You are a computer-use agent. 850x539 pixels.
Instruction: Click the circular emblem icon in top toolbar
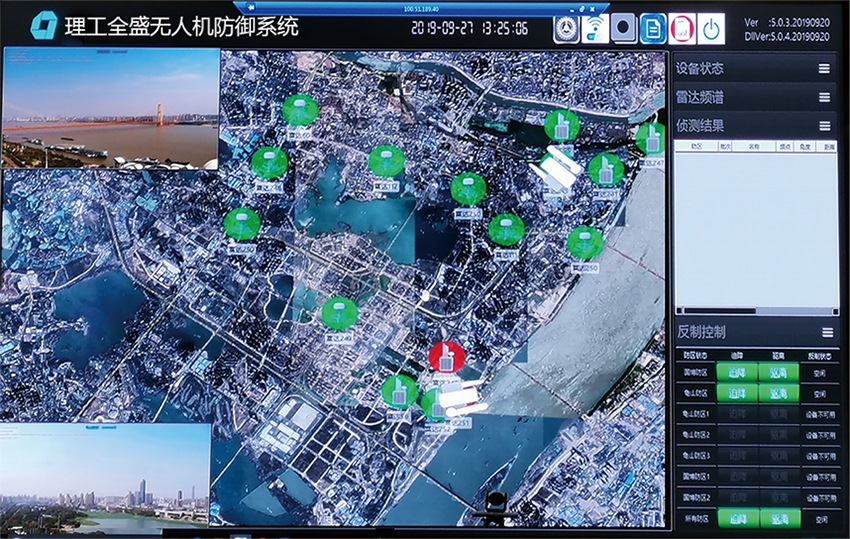(x=567, y=28)
